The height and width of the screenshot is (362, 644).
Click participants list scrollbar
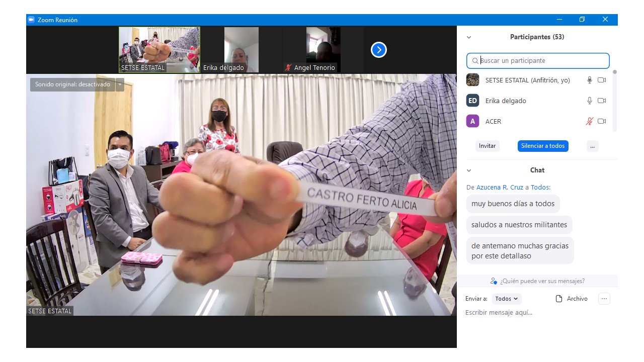[x=614, y=101]
